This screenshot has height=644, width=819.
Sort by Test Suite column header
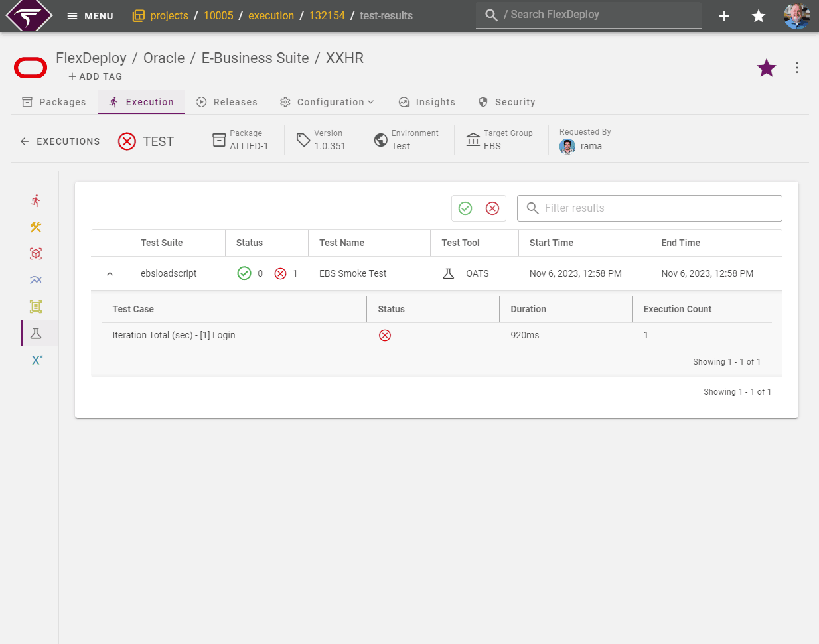pos(161,243)
